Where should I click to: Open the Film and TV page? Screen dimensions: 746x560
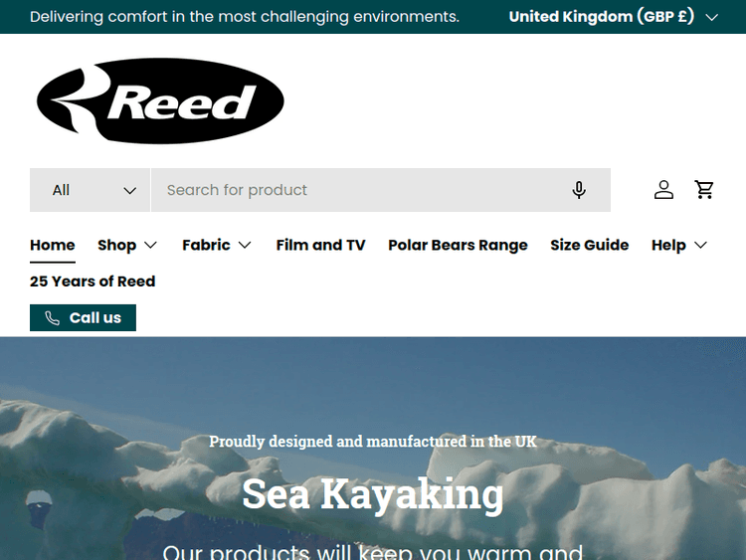click(x=320, y=245)
